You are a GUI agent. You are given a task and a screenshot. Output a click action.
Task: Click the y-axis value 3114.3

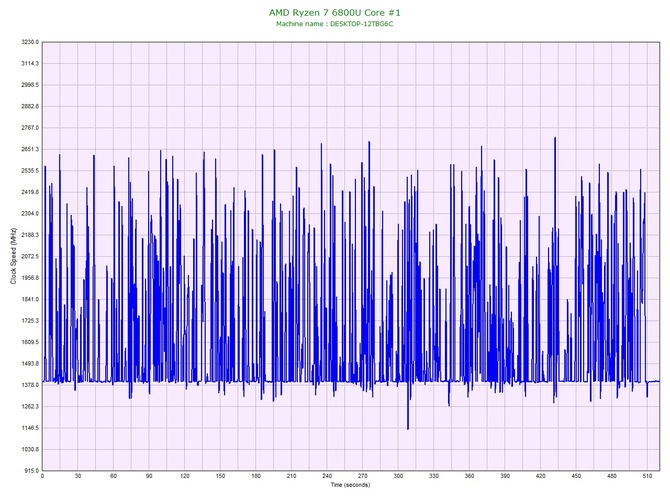coord(30,64)
